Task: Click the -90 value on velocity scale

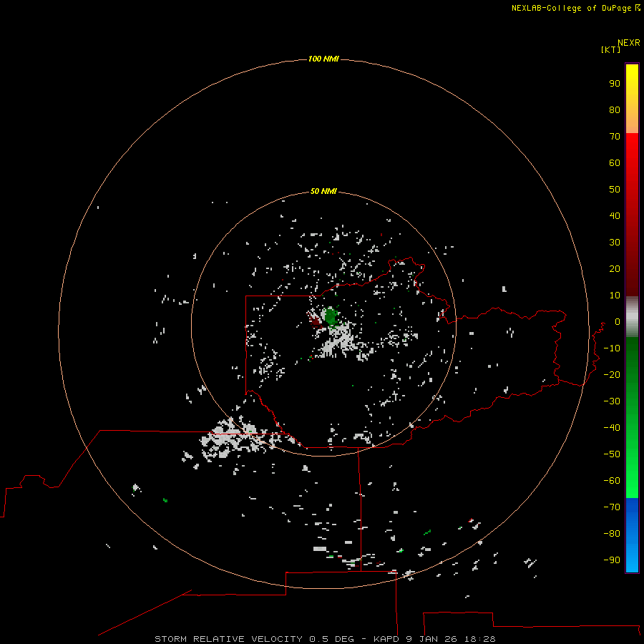Action: pos(612,560)
